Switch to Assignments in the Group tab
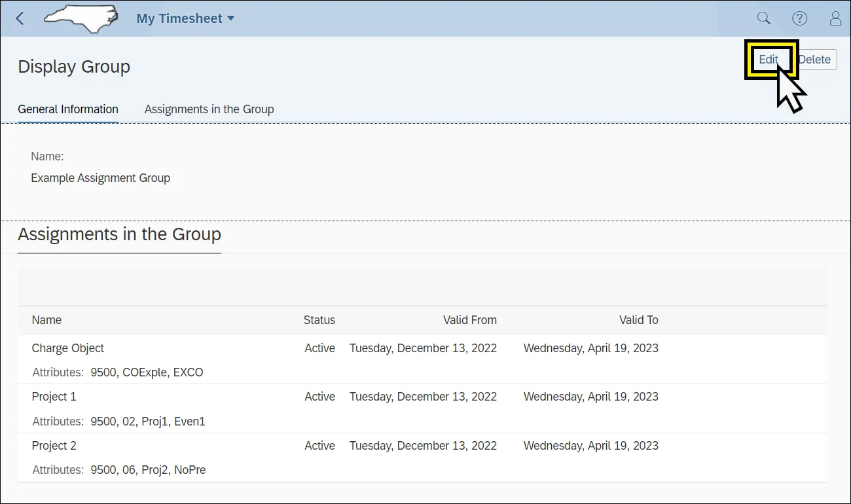 (x=209, y=109)
